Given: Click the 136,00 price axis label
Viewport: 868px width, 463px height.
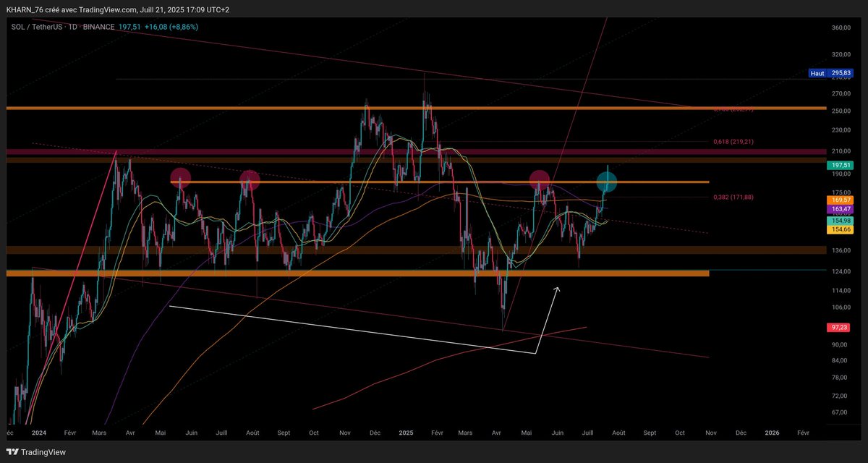Looking at the screenshot, I should (841, 251).
